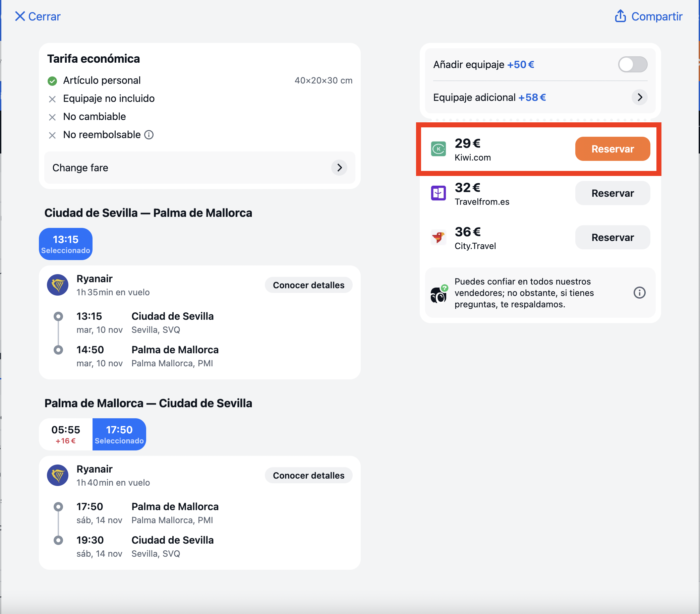Open Conocer detalles for 1h 35min flight
The width and height of the screenshot is (700, 614).
pos(308,285)
